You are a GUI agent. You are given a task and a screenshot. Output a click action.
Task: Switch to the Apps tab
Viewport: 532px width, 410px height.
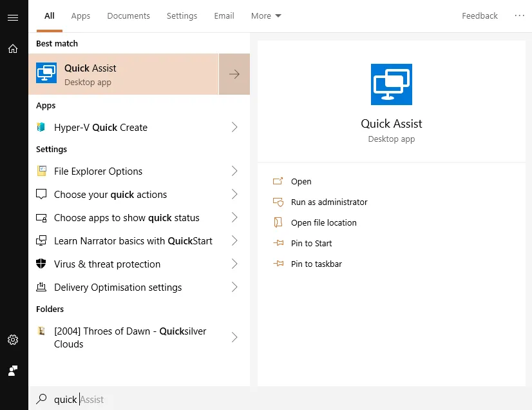81,16
